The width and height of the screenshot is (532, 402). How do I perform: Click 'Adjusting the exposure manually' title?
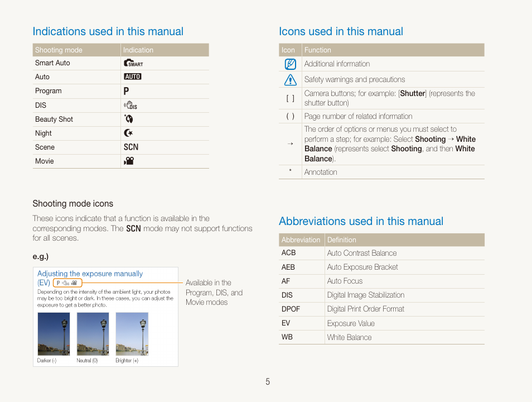[90, 274]
